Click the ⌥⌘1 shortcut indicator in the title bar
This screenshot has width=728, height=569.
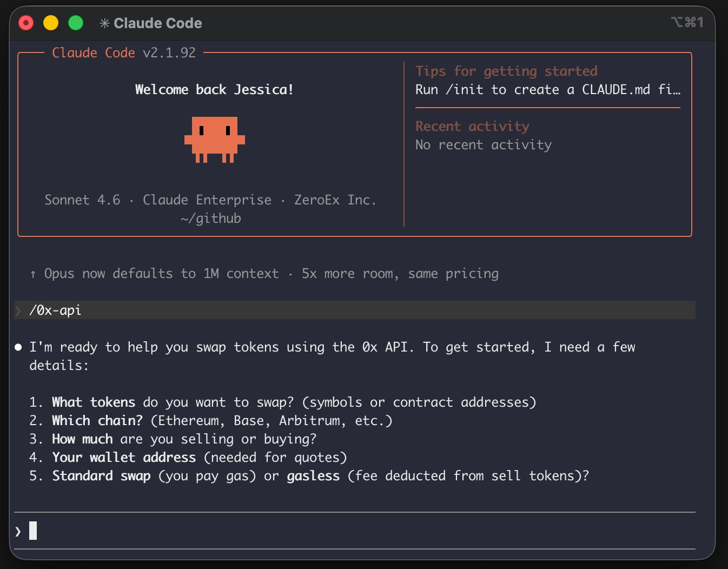pyautogui.click(x=687, y=22)
